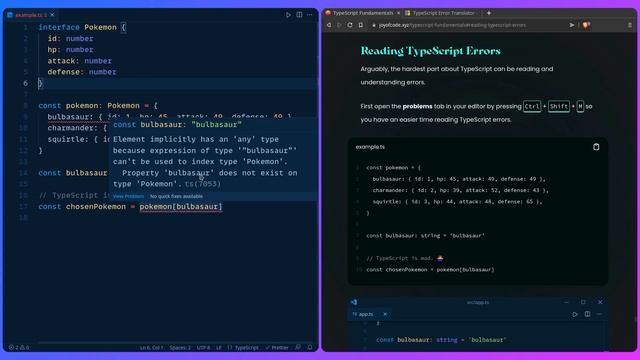Place the cursor on 'attack: number' line
The width and height of the screenshot is (640, 360).
click(x=80, y=61)
